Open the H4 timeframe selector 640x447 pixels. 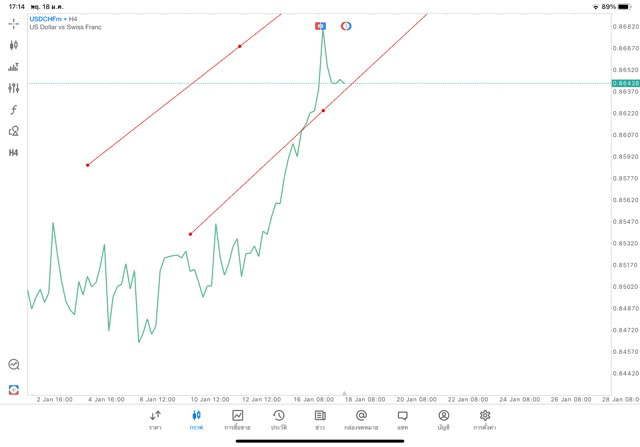(x=14, y=153)
